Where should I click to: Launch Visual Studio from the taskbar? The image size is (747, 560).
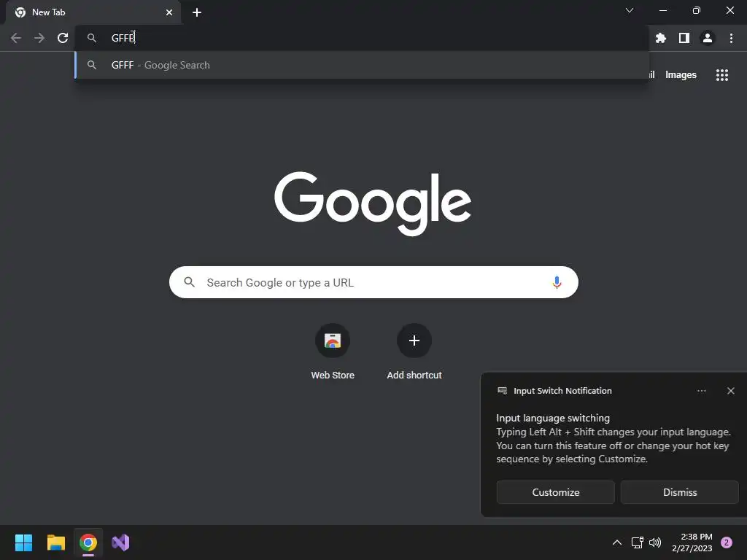click(120, 542)
